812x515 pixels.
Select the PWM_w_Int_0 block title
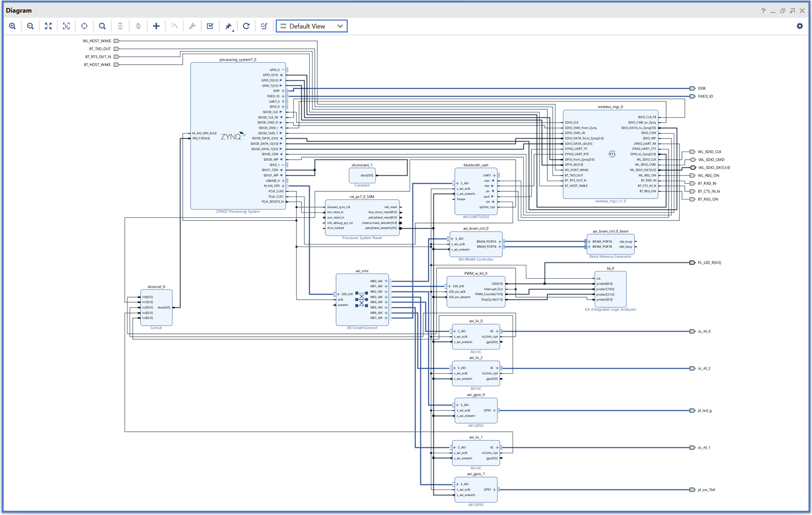476,273
